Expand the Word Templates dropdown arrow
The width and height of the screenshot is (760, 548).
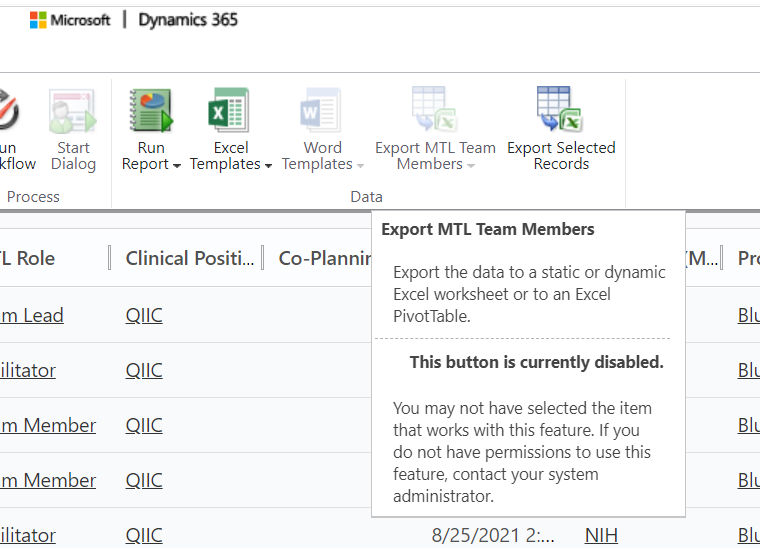360,166
